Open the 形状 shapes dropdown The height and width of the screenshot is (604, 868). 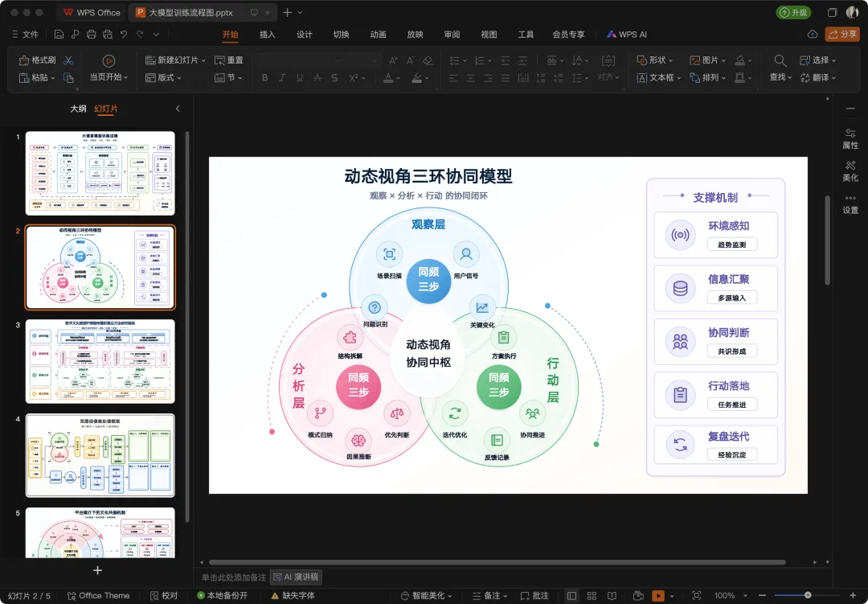pos(655,60)
